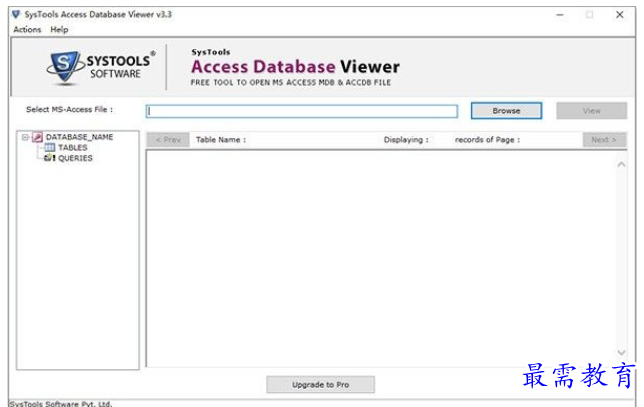Click the 'records of Page :' label
Image resolution: width=644 pixels, height=407 pixels.
pos(487,140)
